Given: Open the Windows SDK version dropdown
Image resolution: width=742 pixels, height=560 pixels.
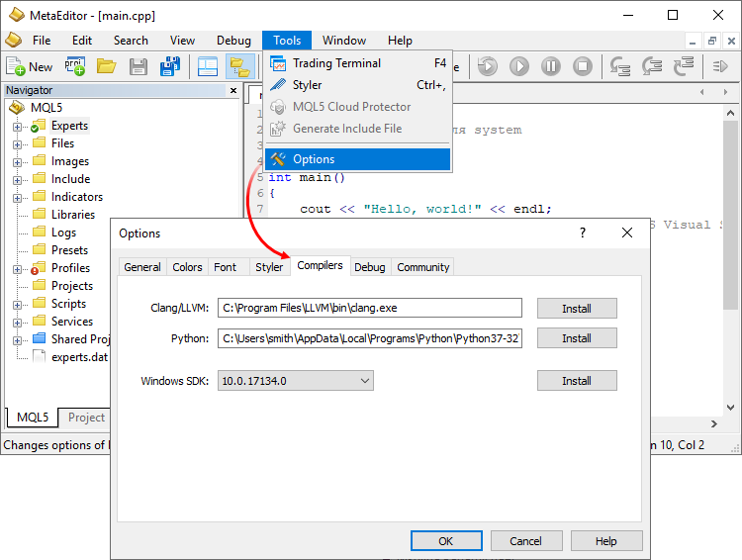Looking at the screenshot, I should point(296,380).
